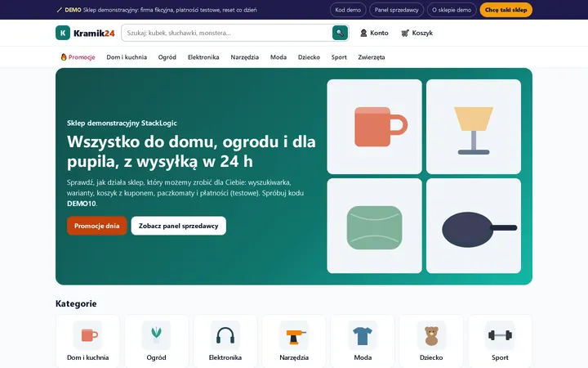The image size is (588, 368).
Task: Click the Kramik24 brand name text
Action: (94, 33)
